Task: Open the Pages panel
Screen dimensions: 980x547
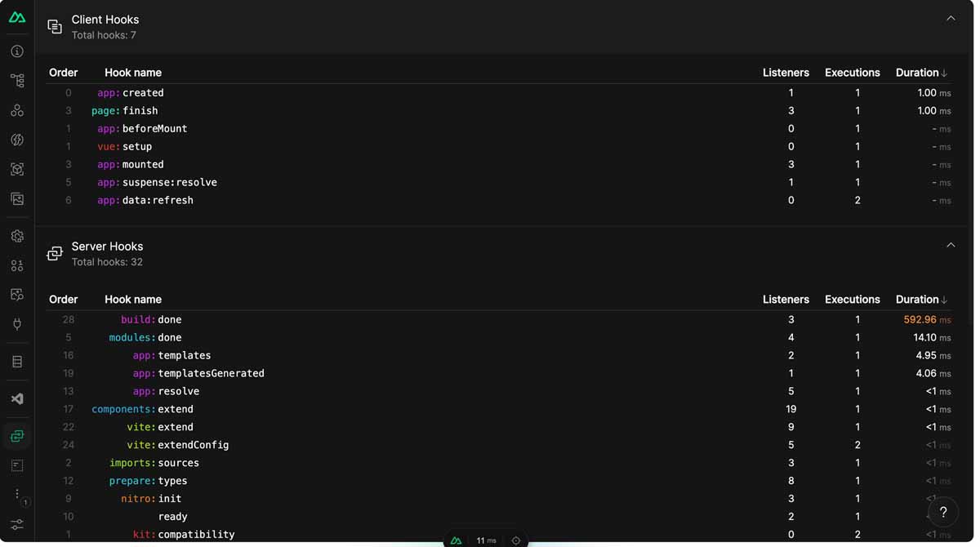Action: click(x=16, y=80)
